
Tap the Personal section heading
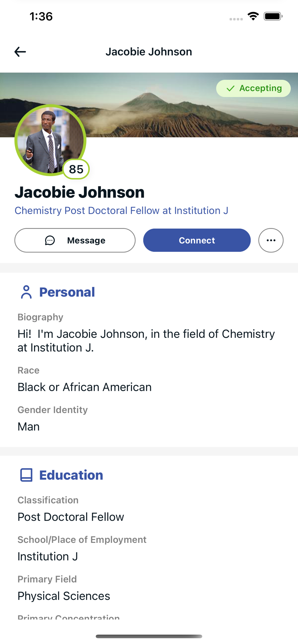[x=67, y=292]
